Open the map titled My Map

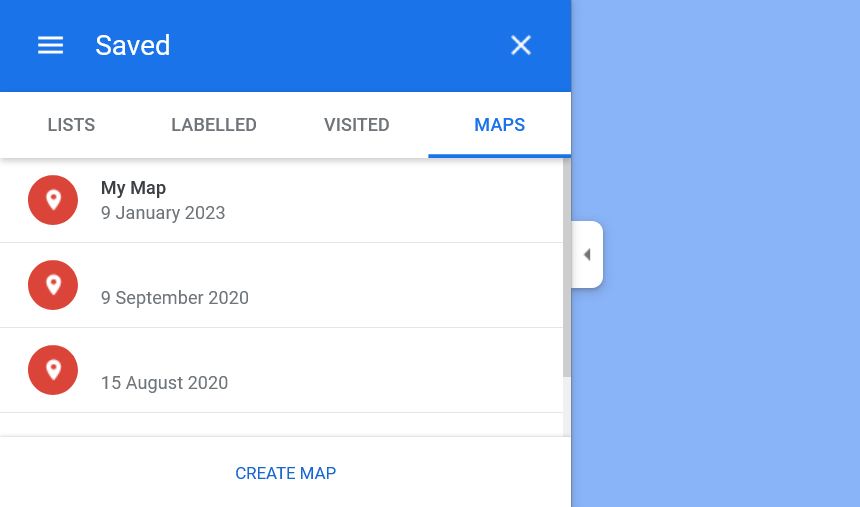click(x=133, y=188)
